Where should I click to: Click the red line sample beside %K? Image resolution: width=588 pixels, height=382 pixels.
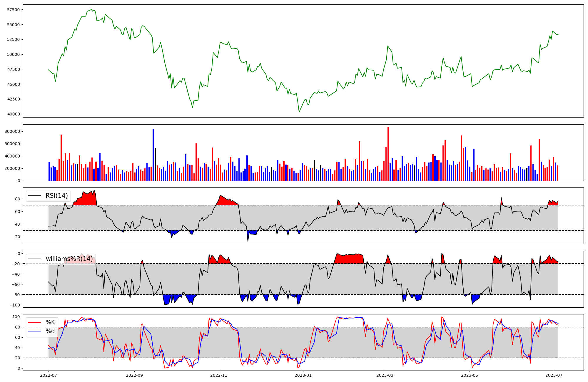point(34,322)
